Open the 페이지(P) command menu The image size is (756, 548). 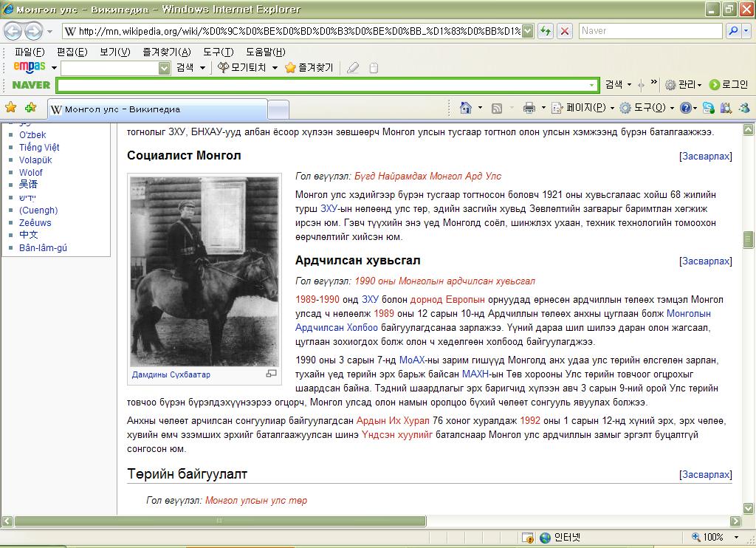583,108
